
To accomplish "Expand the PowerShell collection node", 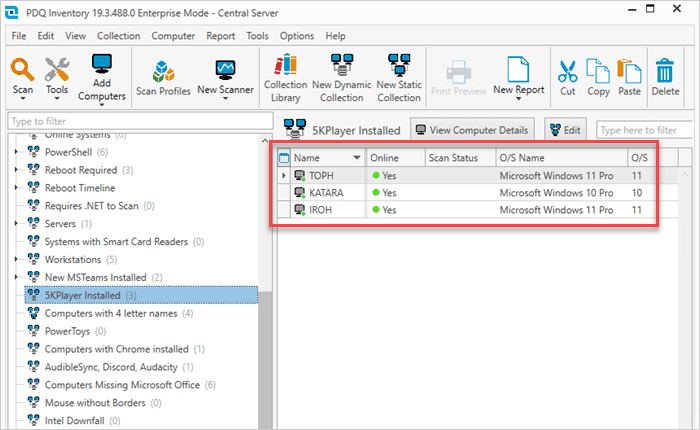I will tap(16, 152).
